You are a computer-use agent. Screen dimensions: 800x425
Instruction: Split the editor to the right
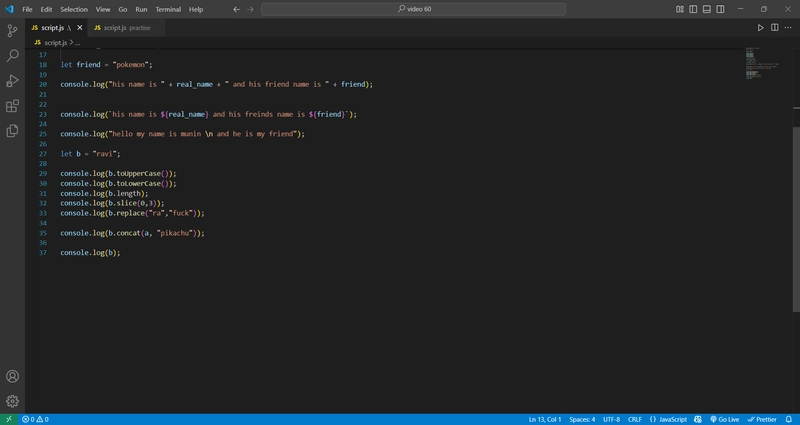coord(774,28)
